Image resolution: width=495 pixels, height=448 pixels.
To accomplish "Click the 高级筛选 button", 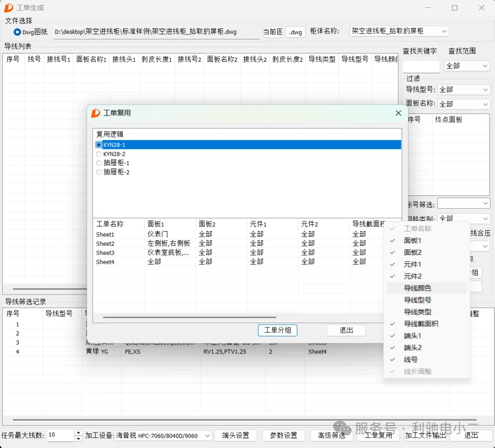I will pos(331,435).
